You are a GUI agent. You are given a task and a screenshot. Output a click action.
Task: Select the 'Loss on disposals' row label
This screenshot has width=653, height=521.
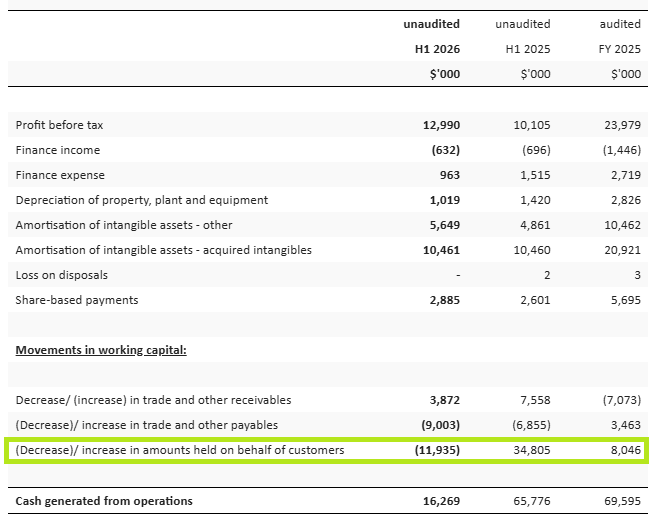62,275
